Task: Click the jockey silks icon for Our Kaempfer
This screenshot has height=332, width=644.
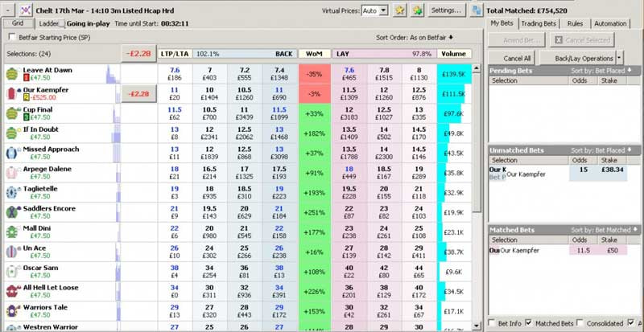Action: tap(12, 94)
